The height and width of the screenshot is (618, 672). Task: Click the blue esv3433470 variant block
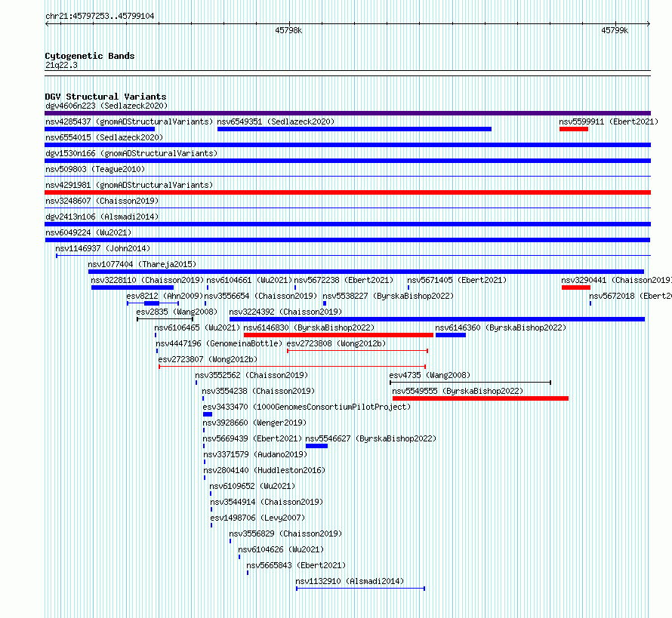tap(208, 414)
